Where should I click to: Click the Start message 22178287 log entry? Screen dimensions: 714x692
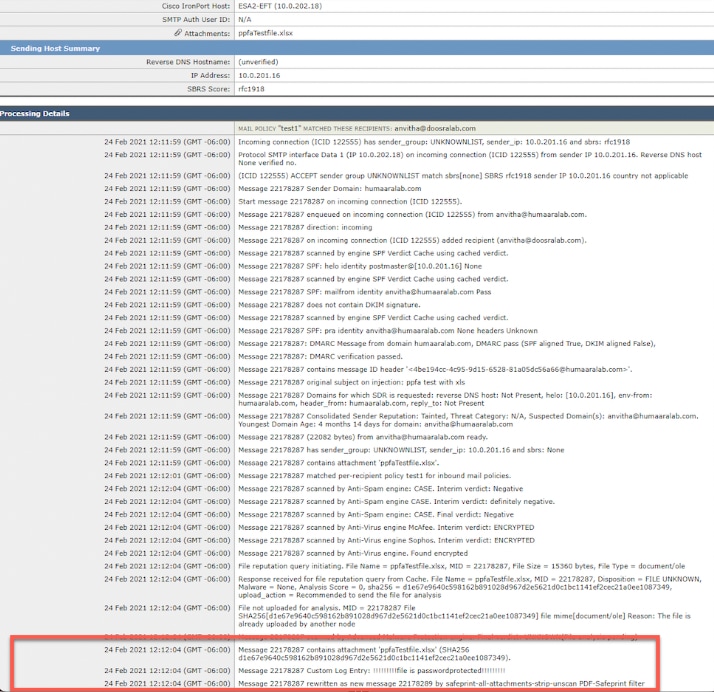point(350,202)
